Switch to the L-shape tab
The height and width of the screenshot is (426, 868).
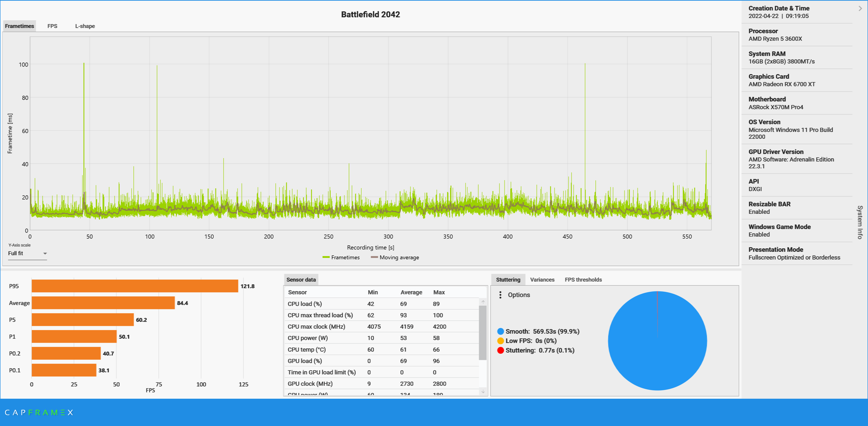(85, 26)
